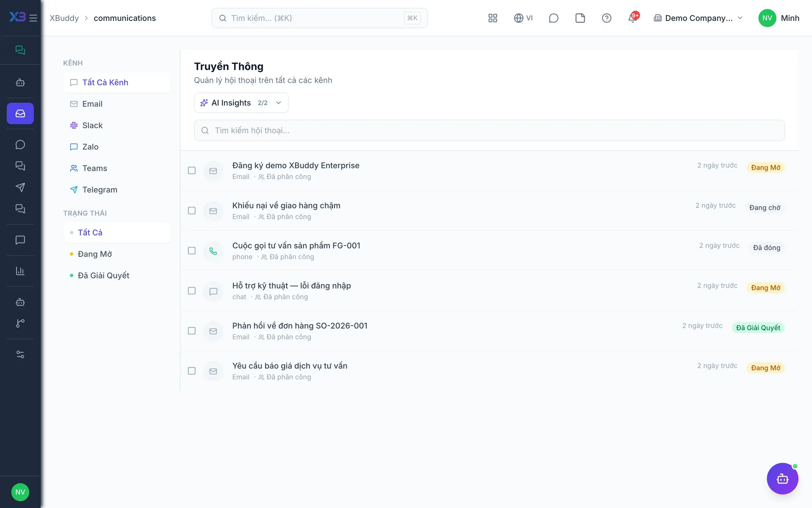
Task: Filter by Telegram channel
Action: coord(117,190)
